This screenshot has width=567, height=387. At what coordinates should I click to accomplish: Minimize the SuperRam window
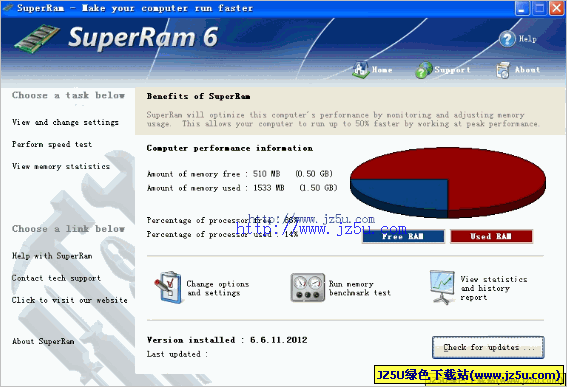pos(522,8)
